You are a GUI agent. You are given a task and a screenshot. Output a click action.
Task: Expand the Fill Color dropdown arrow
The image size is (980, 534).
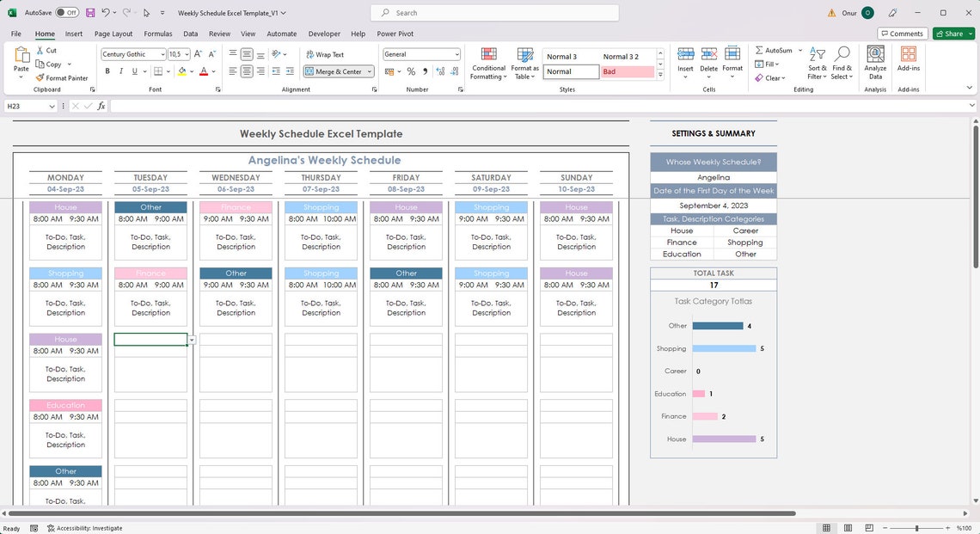click(193, 71)
